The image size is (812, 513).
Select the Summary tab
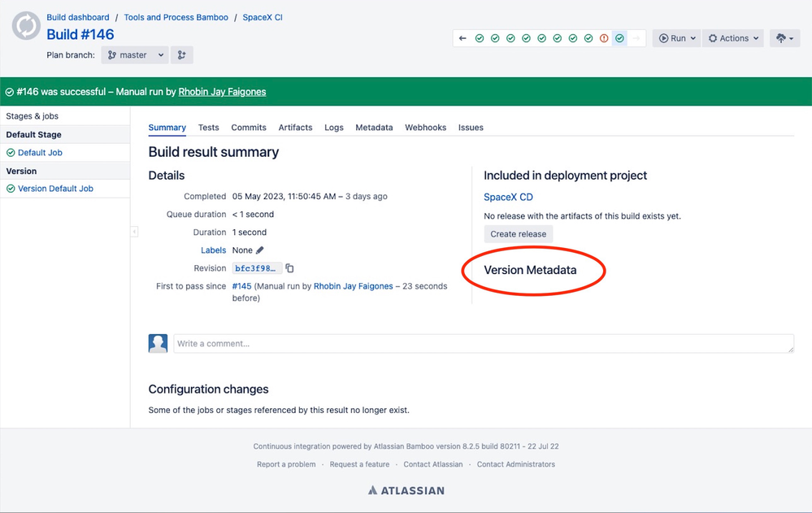pyautogui.click(x=167, y=128)
